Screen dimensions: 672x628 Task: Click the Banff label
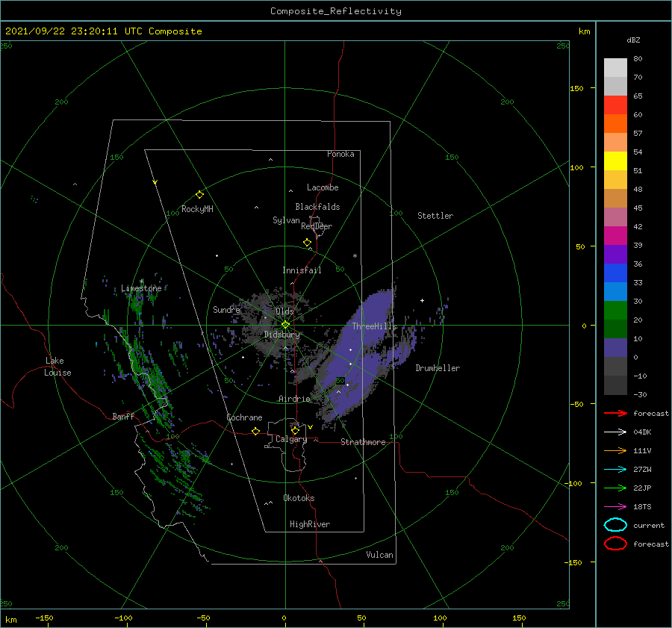tap(123, 416)
